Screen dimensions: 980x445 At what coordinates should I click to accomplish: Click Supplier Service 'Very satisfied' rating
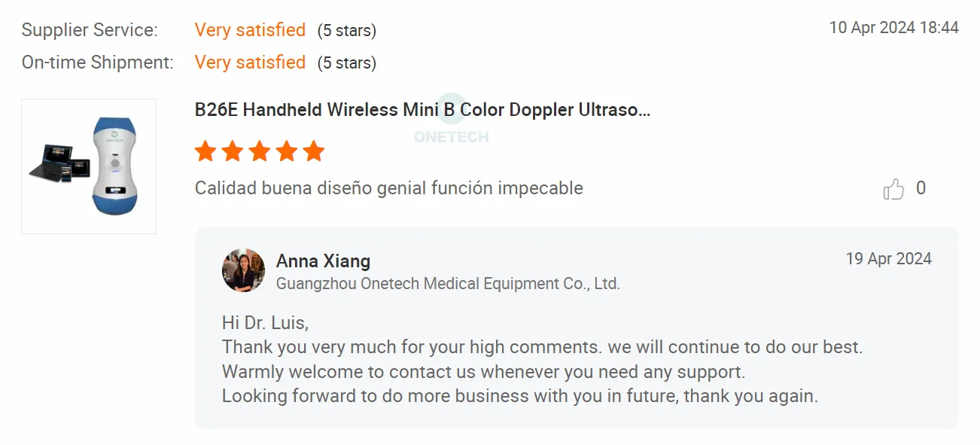250,30
